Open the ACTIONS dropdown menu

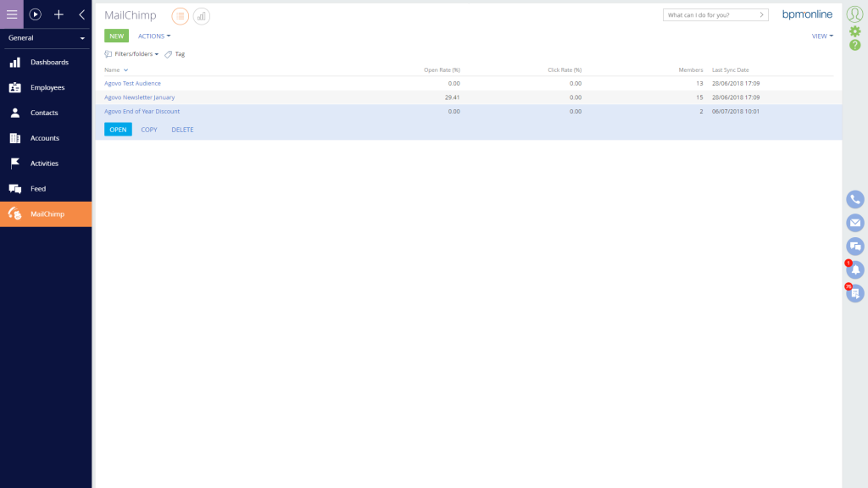[154, 36]
